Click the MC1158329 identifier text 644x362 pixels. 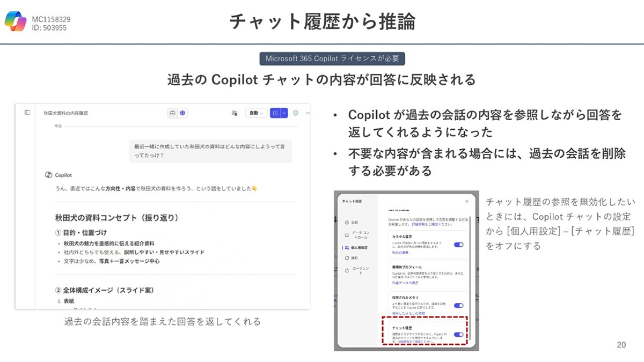(51, 19)
